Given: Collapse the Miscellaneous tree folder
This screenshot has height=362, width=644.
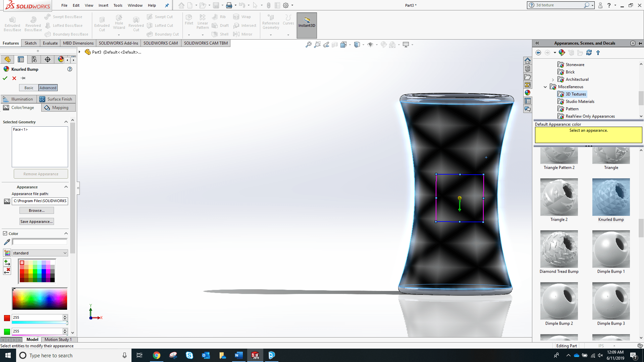Looking at the screenshot, I should (x=545, y=87).
